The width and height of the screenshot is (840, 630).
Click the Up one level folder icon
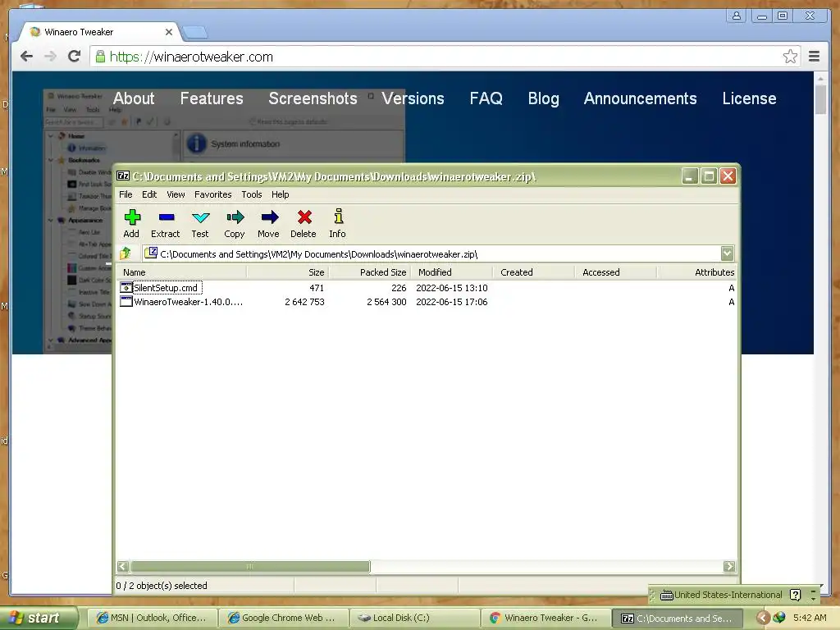click(x=126, y=253)
